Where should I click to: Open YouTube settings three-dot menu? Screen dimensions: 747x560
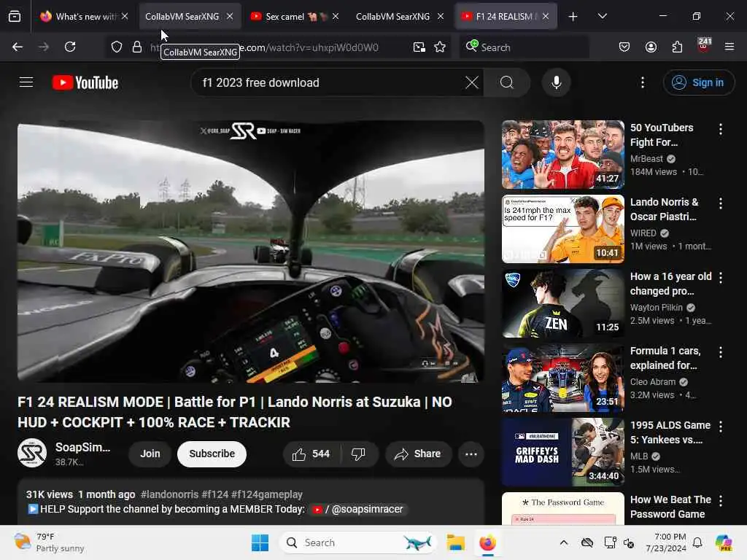pyautogui.click(x=643, y=82)
